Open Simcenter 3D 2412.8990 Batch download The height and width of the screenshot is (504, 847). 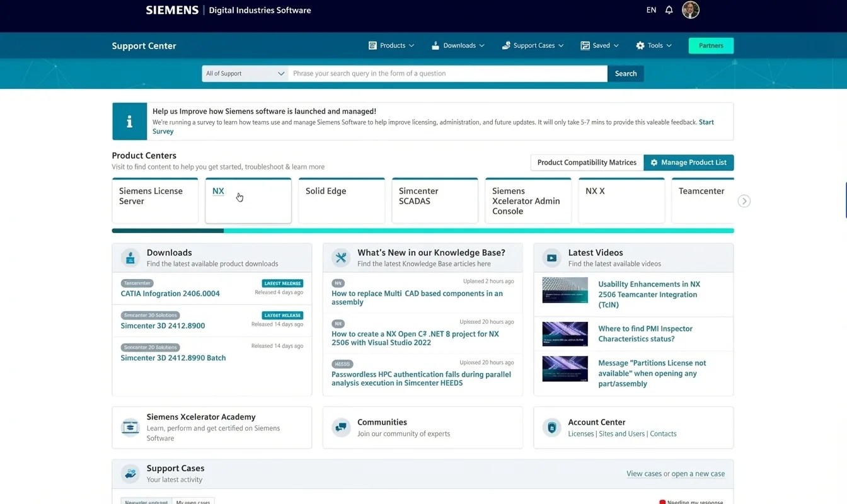[x=173, y=358]
